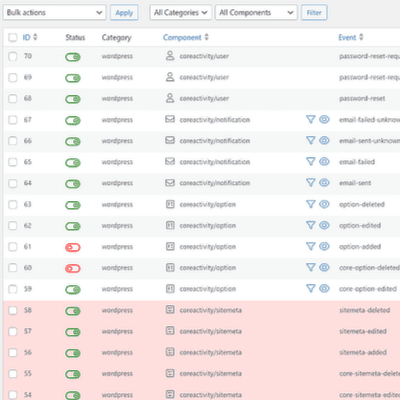This screenshot has height=400, width=400.
Task: Click 'option-added' event text
Action: pyautogui.click(x=360, y=247)
